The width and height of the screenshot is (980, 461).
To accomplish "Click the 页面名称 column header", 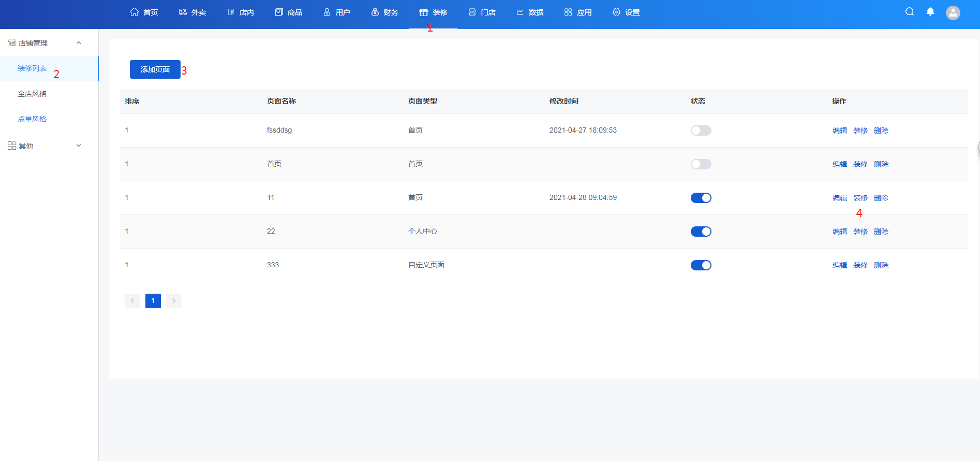I will click(x=281, y=101).
